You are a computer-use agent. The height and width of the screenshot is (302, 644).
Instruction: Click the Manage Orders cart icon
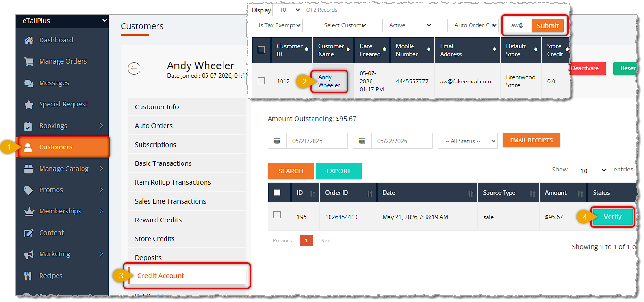(29, 62)
